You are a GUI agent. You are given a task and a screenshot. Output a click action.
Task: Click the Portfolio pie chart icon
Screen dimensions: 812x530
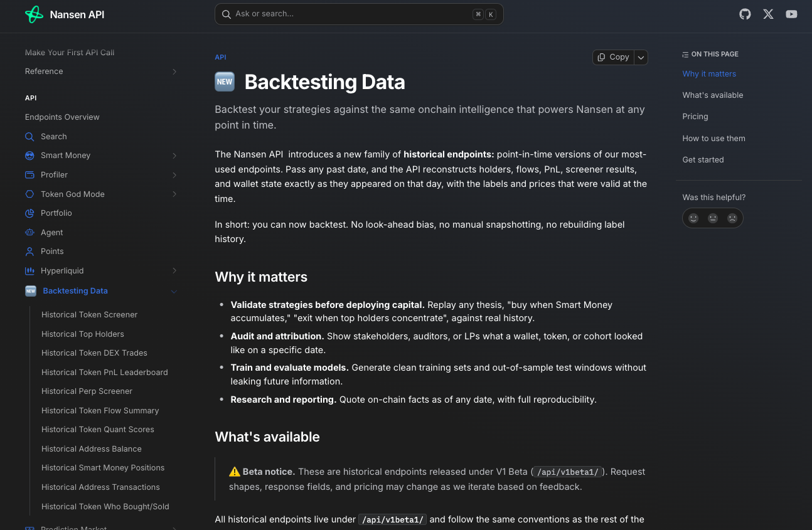click(x=29, y=213)
